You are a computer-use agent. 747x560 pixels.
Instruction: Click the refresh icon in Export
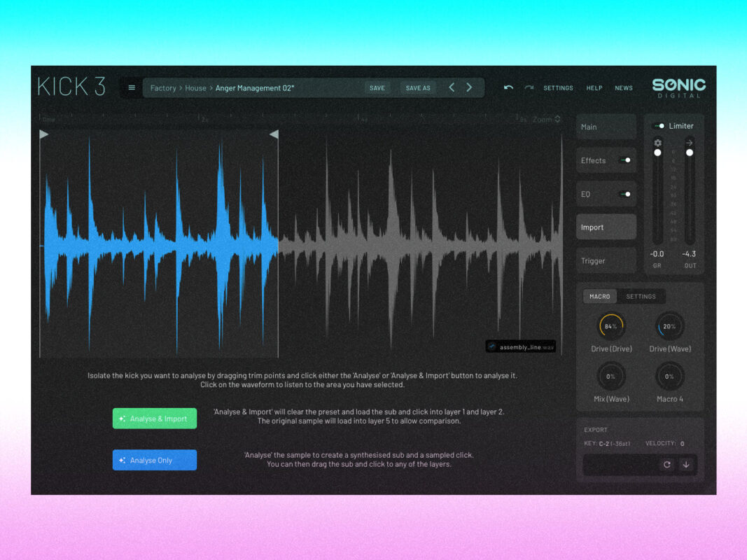pyautogui.click(x=666, y=465)
